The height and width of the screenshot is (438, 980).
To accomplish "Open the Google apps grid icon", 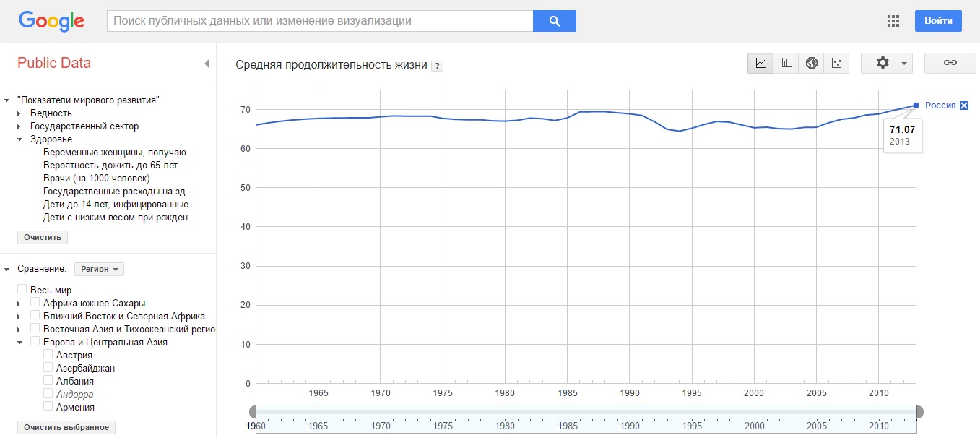I will (x=893, y=21).
